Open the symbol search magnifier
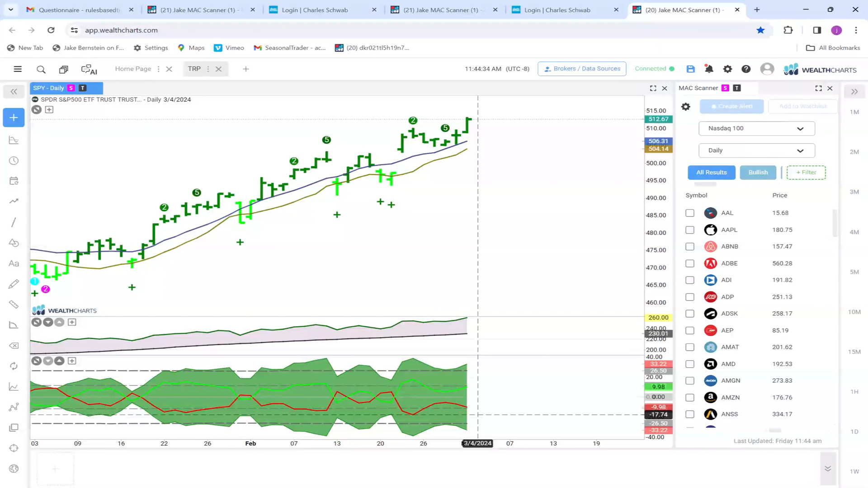This screenshot has height=488, width=868. tap(41, 69)
